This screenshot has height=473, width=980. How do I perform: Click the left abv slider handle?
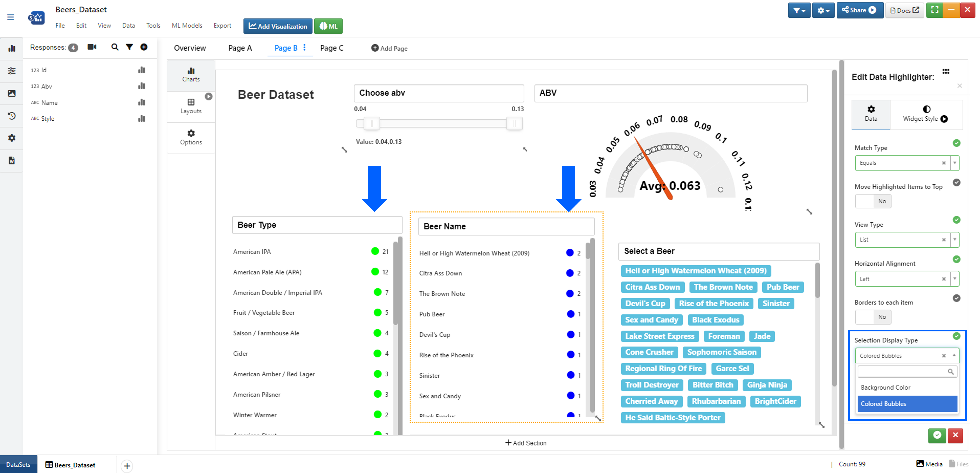[372, 123]
